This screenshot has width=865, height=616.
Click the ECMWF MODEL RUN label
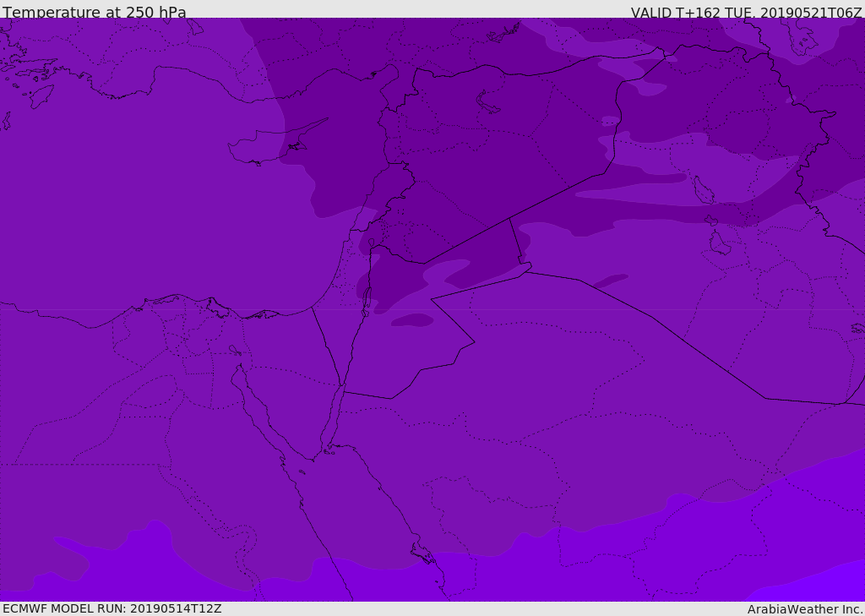click(x=112, y=608)
